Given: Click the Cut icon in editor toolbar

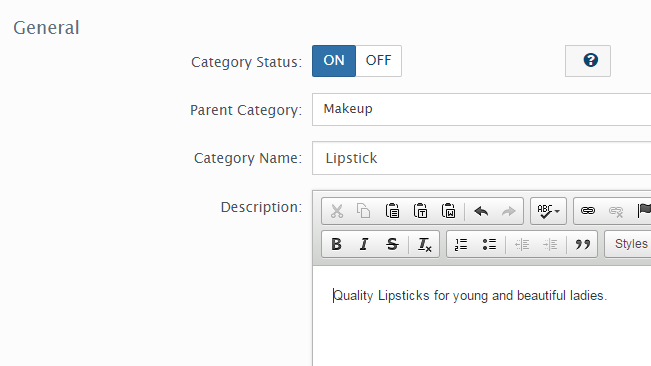Looking at the screenshot, I should point(337,211).
